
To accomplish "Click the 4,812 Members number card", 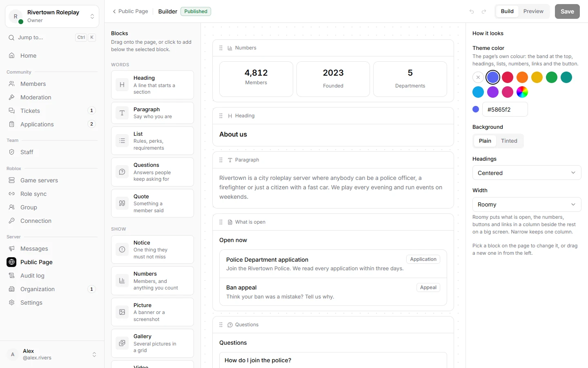I will click(x=256, y=79).
